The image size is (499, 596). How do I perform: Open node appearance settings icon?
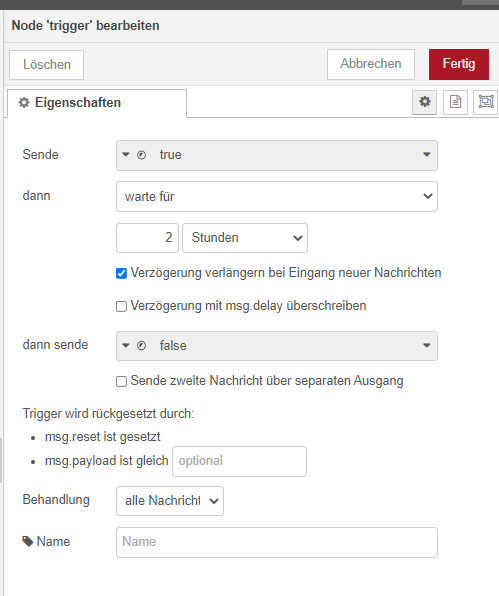point(486,102)
